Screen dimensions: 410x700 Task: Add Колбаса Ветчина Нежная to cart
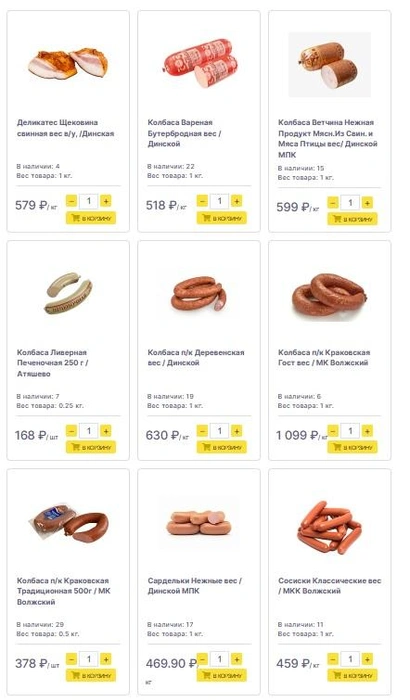point(352,219)
